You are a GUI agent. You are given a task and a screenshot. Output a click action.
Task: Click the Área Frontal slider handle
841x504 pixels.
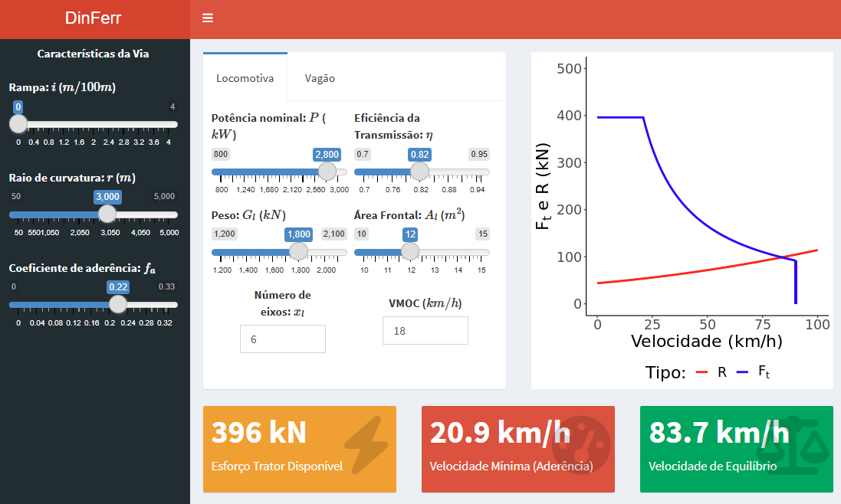click(x=410, y=251)
